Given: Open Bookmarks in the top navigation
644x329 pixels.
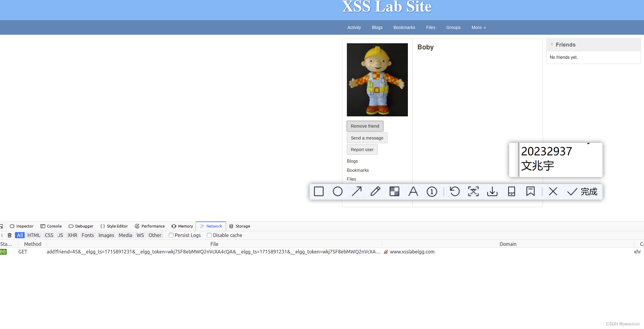Looking at the screenshot, I should tap(404, 27).
